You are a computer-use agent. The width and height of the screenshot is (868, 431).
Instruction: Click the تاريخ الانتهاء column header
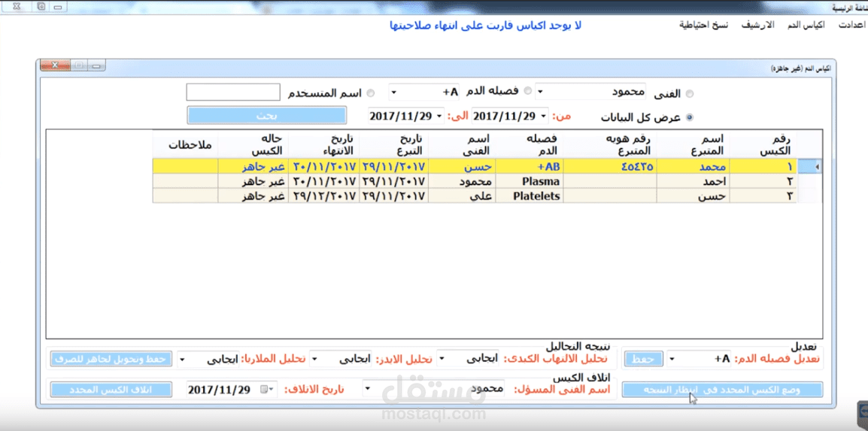point(323,144)
